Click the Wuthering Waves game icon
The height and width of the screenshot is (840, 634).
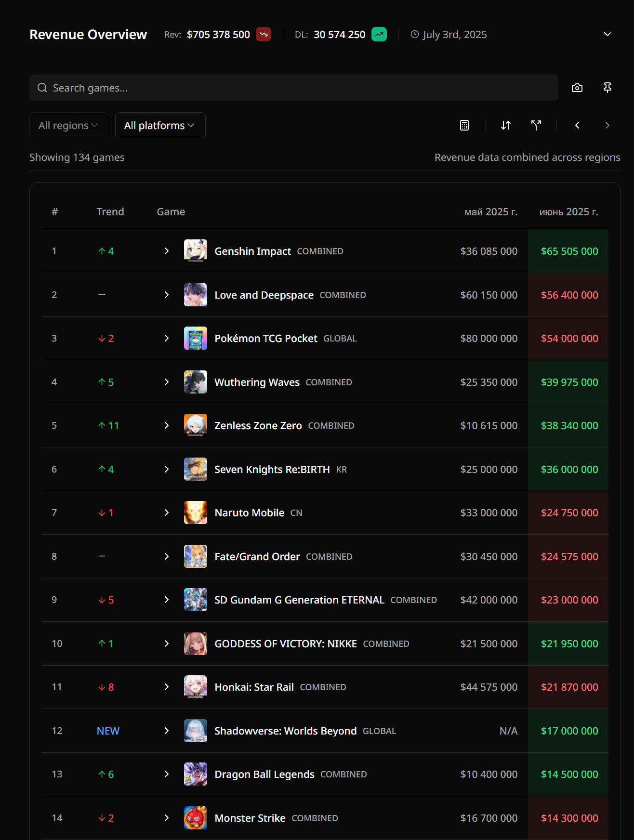point(196,382)
